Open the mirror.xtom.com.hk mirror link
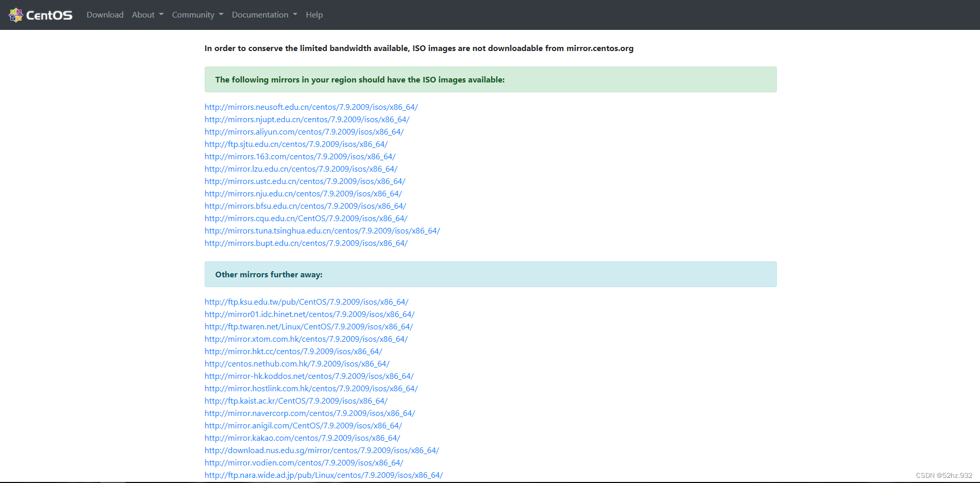980x483 pixels. (306, 339)
